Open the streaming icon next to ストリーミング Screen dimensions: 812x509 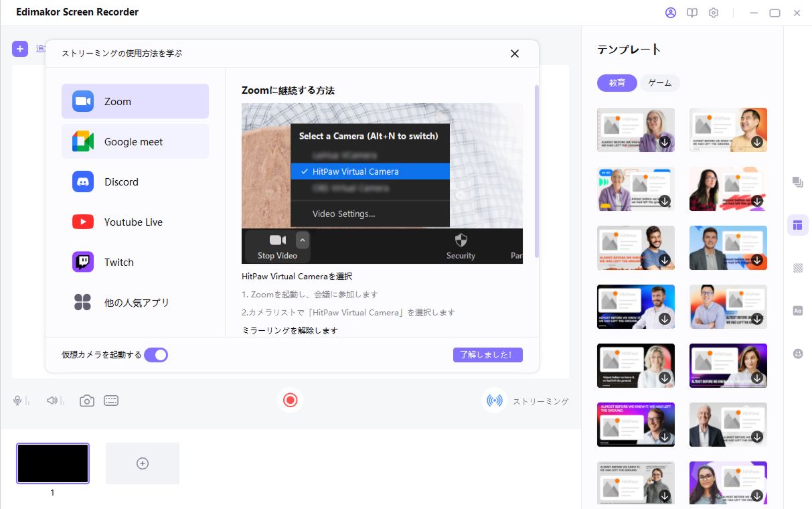point(494,400)
